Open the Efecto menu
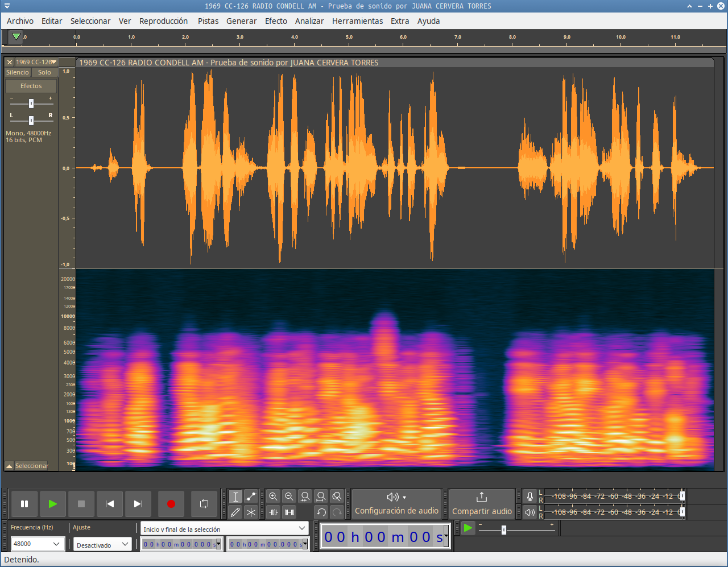 click(x=276, y=21)
